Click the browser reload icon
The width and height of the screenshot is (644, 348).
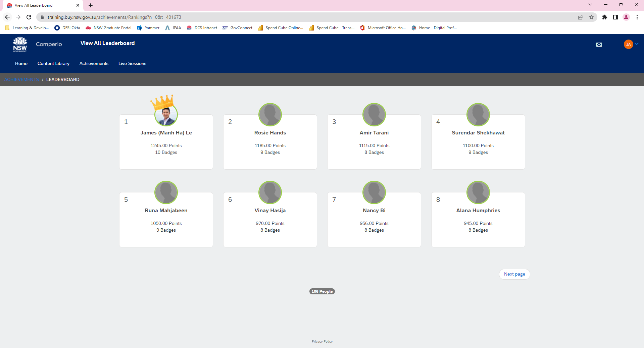point(29,17)
